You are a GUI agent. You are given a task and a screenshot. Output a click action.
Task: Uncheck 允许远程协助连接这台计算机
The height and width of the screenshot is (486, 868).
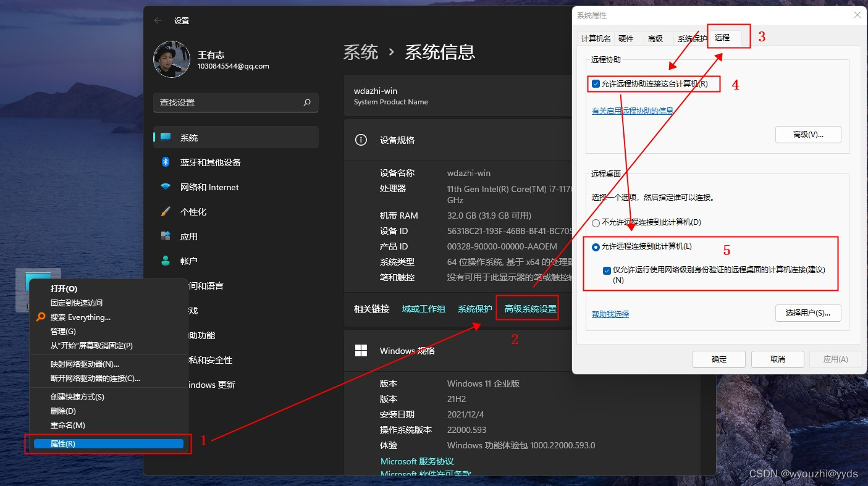[594, 83]
